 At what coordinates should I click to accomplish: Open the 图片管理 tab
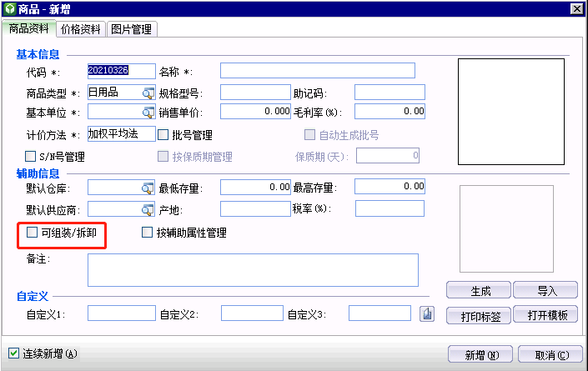[132, 29]
